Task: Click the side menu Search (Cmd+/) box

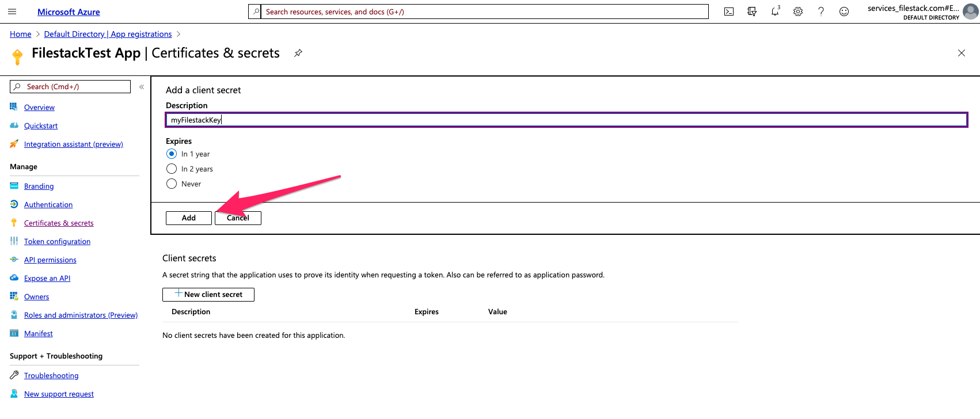Action: pyautogui.click(x=70, y=87)
